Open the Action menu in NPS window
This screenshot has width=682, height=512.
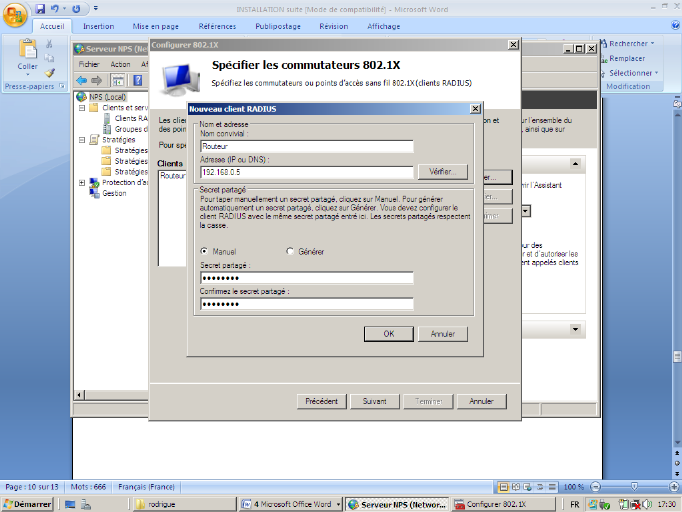click(120, 64)
